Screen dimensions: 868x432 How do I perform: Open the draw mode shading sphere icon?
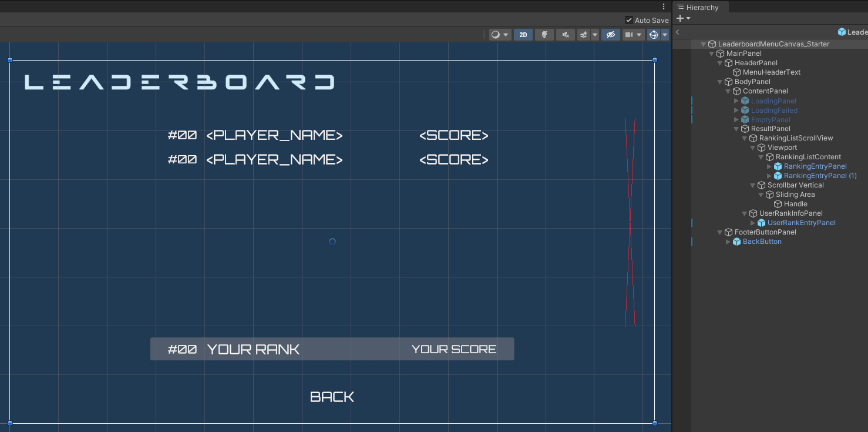[x=495, y=35]
